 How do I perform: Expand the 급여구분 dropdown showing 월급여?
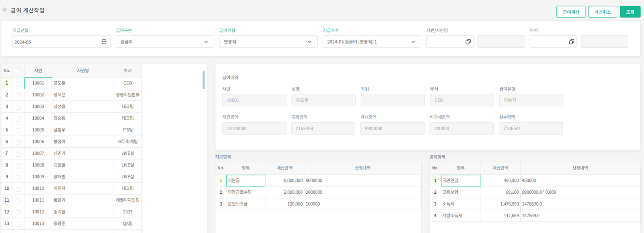click(x=164, y=42)
